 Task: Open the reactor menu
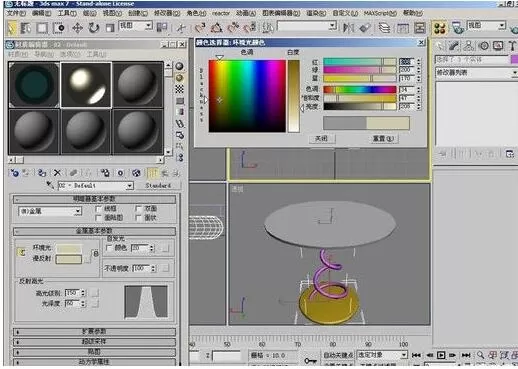click(x=221, y=13)
